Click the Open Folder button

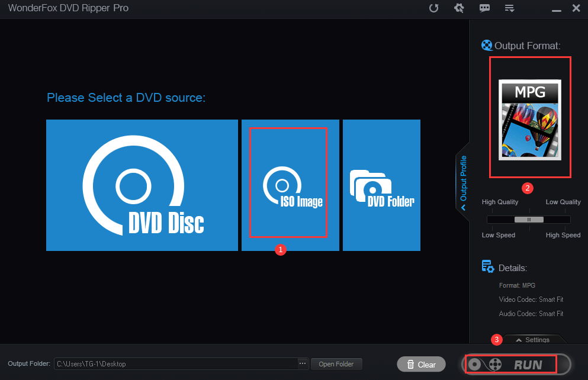336,364
